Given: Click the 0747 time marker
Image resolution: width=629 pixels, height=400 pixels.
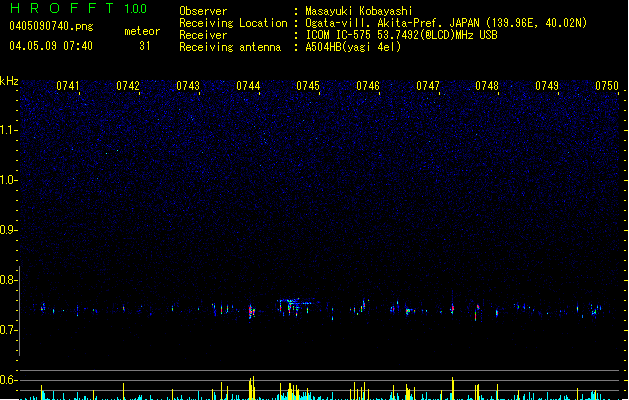Looking at the screenshot, I should (x=428, y=86).
